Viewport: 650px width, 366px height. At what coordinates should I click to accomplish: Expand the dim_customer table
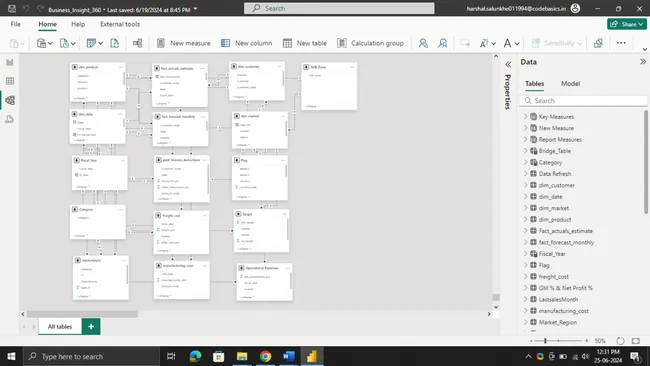click(x=525, y=185)
